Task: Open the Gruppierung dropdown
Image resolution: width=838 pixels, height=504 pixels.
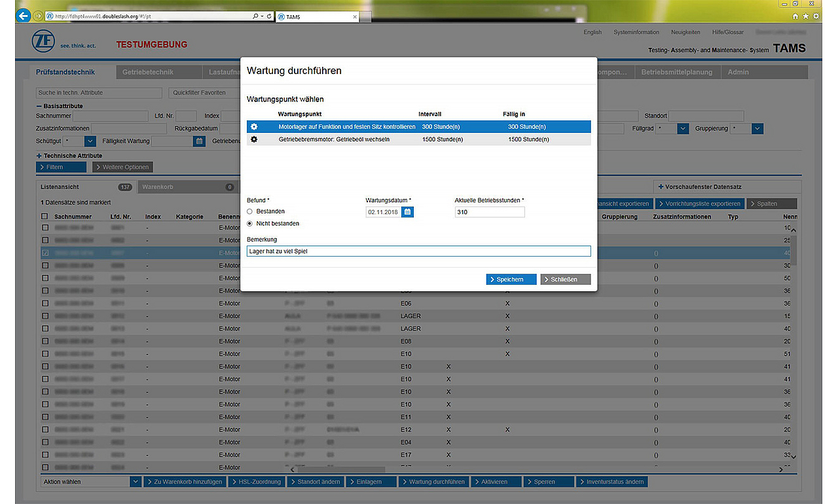Action: click(x=757, y=129)
